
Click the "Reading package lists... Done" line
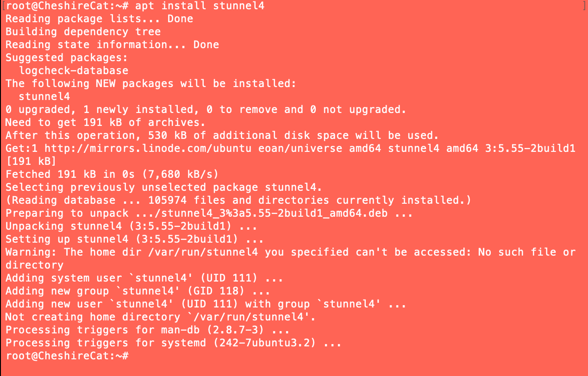pos(99,19)
